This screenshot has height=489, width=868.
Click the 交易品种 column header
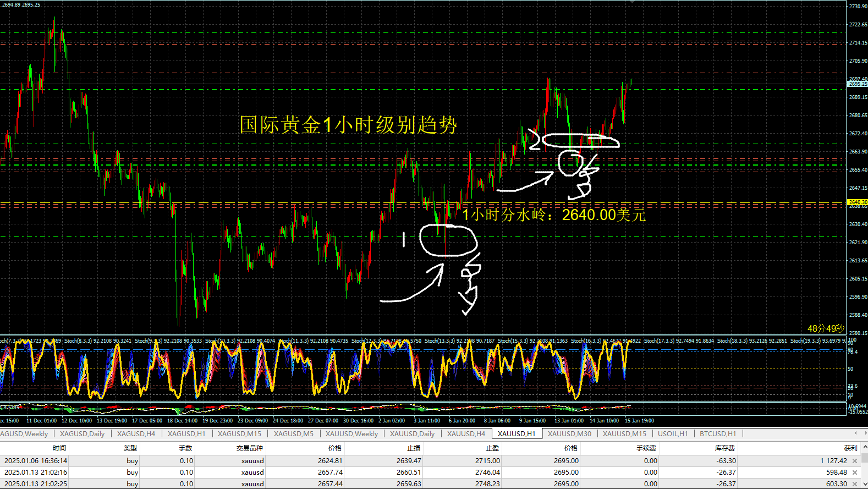click(250, 448)
